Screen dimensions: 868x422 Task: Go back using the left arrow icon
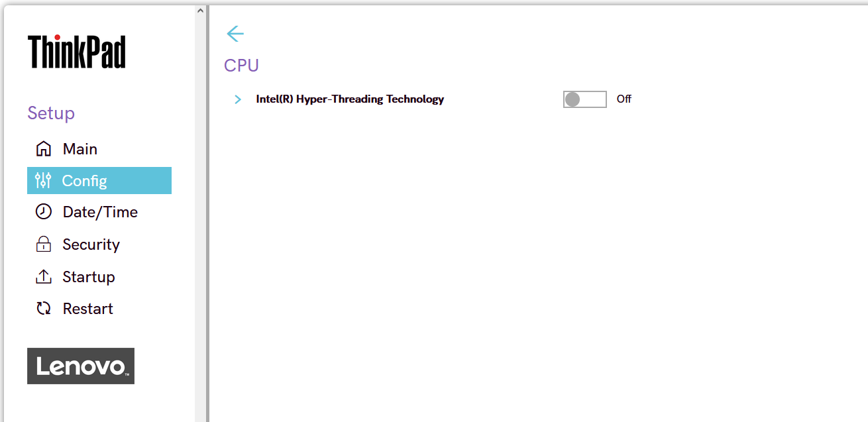point(235,34)
